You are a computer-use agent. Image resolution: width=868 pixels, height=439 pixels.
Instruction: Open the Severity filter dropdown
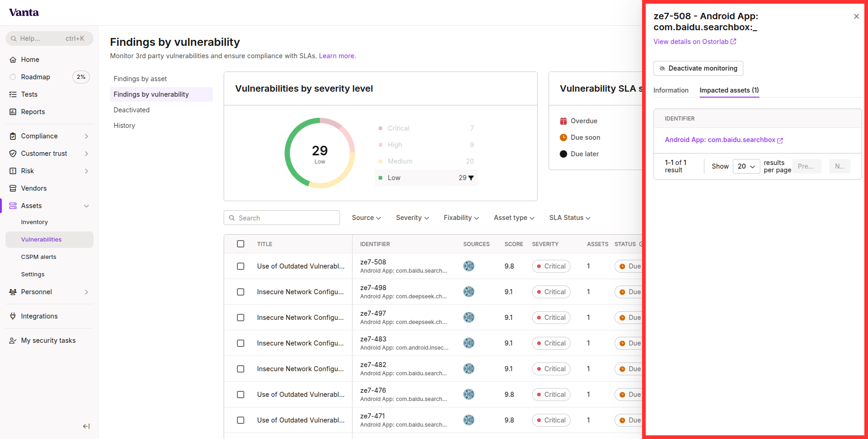[x=412, y=218]
